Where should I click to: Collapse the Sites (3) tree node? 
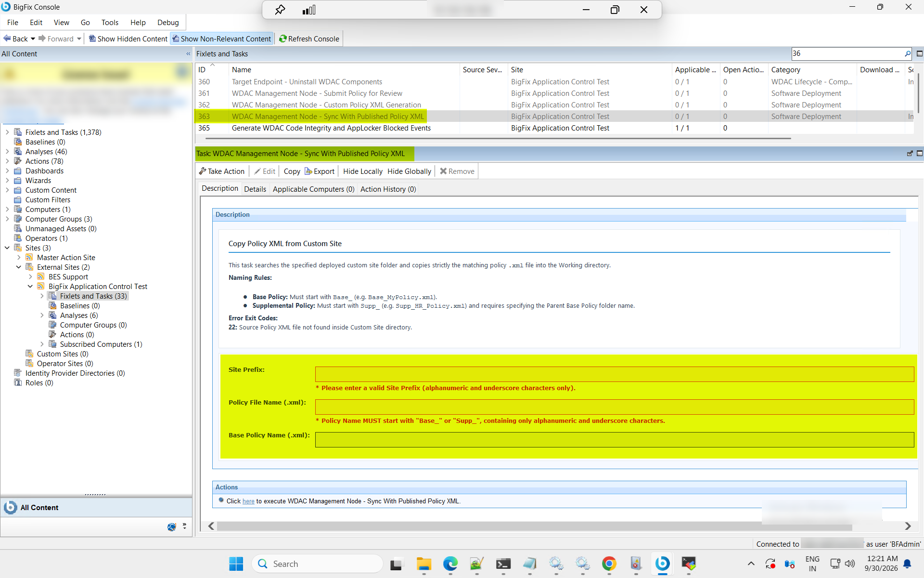point(7,248)
